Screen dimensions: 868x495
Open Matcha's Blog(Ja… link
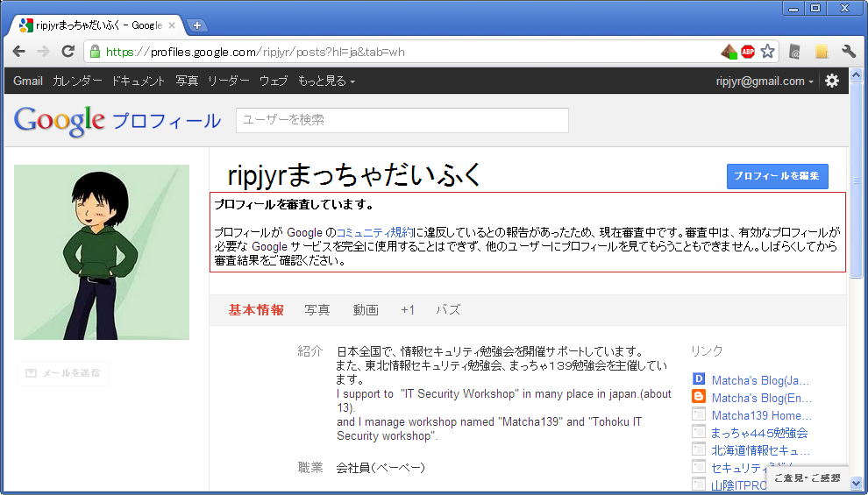761,380
